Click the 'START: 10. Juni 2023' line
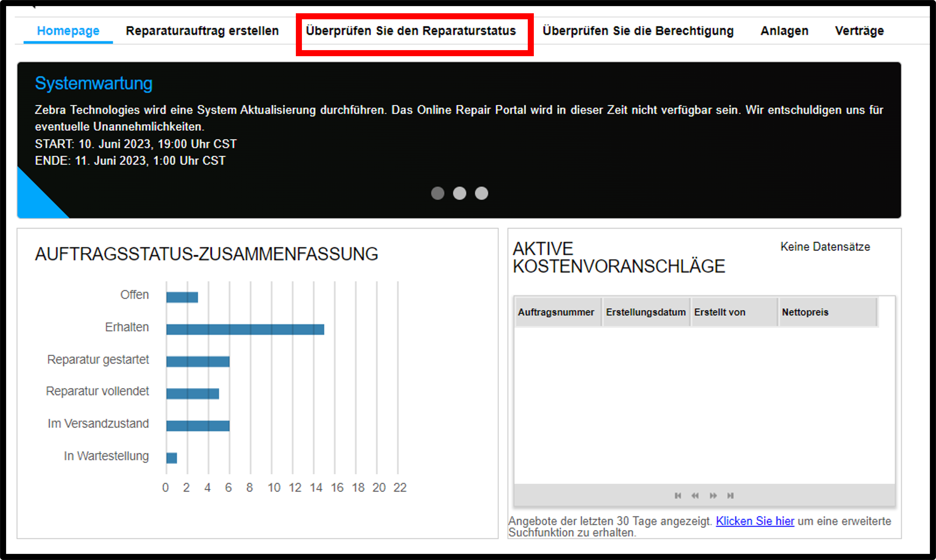The image size is (936, 560). pos(136,144)
